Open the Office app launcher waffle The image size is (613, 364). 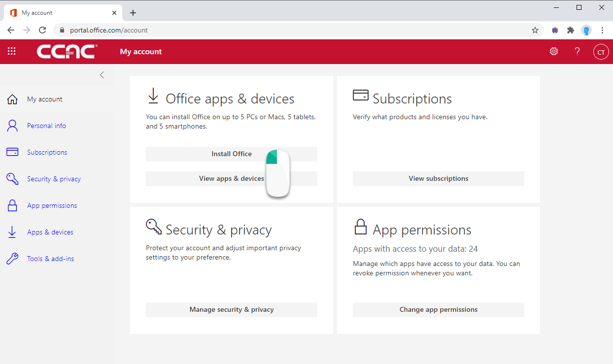11,51
